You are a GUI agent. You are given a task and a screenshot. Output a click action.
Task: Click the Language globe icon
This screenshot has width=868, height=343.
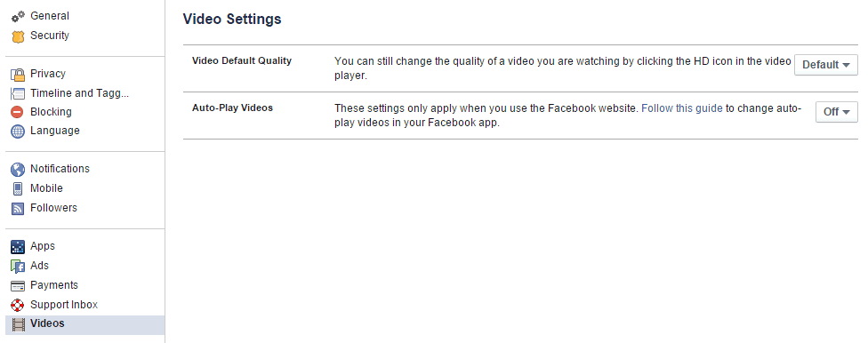[x=18, y=132]
